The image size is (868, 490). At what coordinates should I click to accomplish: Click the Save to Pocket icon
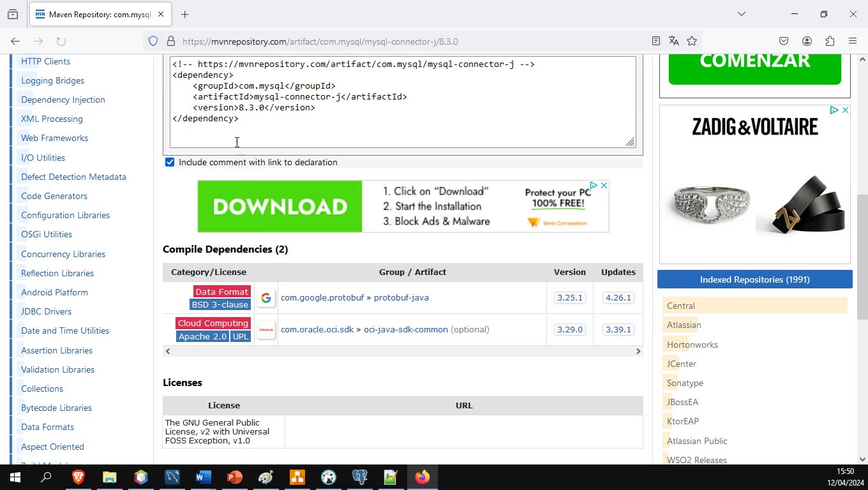click(x=784, y=41)
